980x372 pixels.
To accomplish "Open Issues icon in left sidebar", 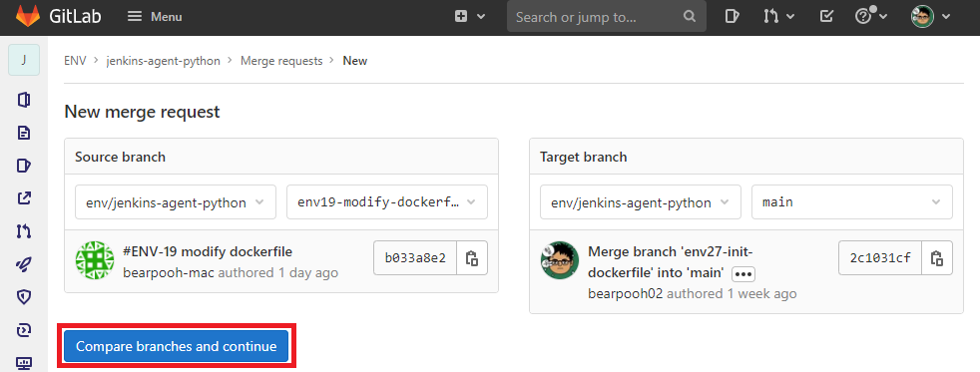I will pyautogui.click(x=24, y=166).
